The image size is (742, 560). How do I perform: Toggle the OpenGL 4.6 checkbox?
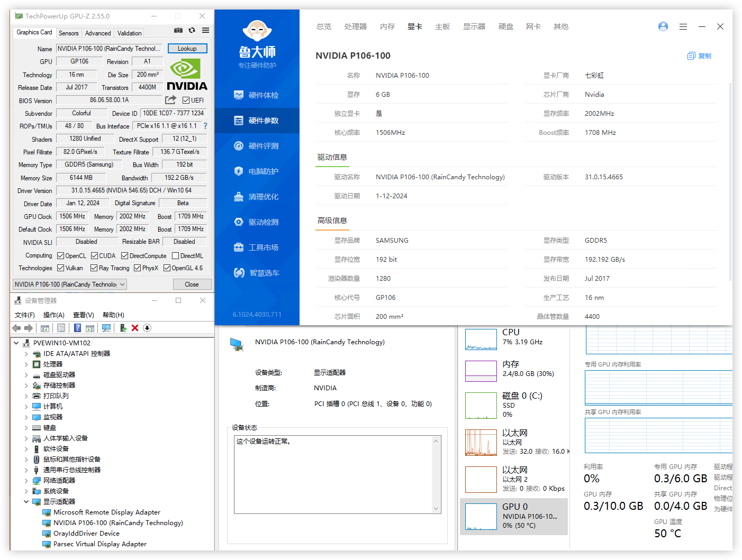click(167, 268)
